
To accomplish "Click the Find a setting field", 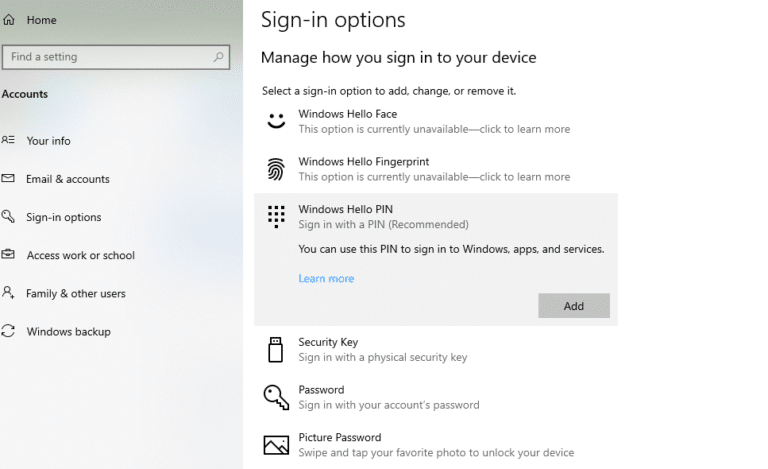I will point(116,57).
